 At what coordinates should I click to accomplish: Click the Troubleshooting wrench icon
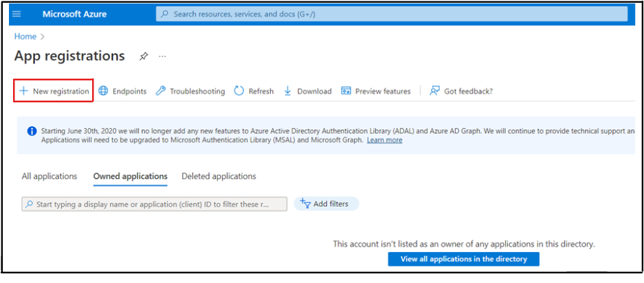(x=161, y=91)
